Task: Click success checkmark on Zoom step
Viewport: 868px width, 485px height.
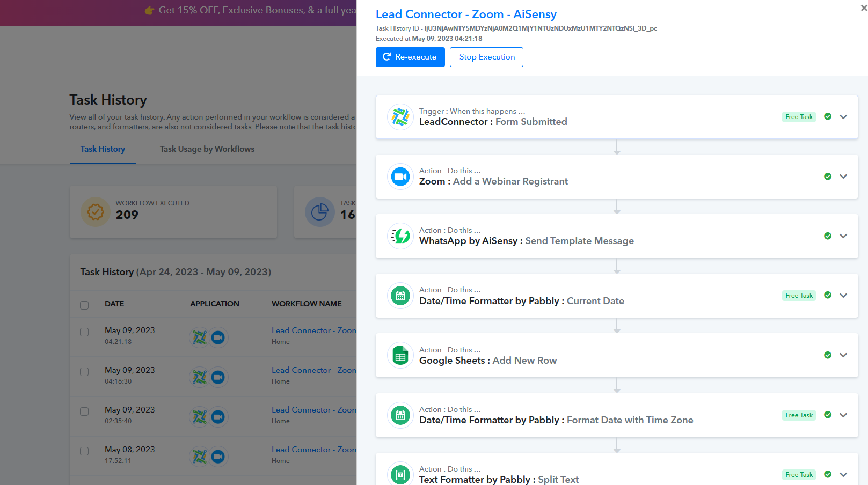Action: [828, 177]
